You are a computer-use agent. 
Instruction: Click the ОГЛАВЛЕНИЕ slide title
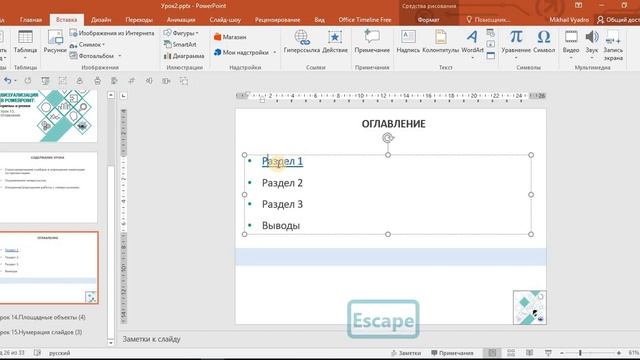pyautogui.click(x=393, y=124)
